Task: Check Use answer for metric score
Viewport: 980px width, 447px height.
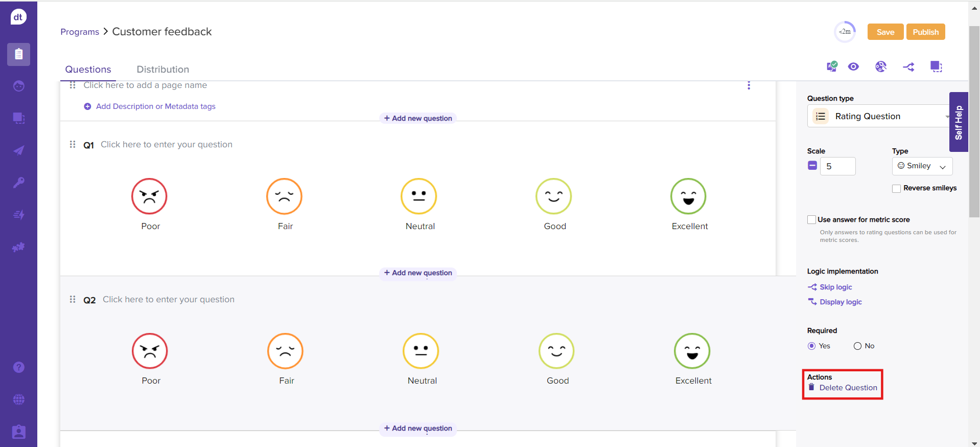Action: [x=811, y=220]
